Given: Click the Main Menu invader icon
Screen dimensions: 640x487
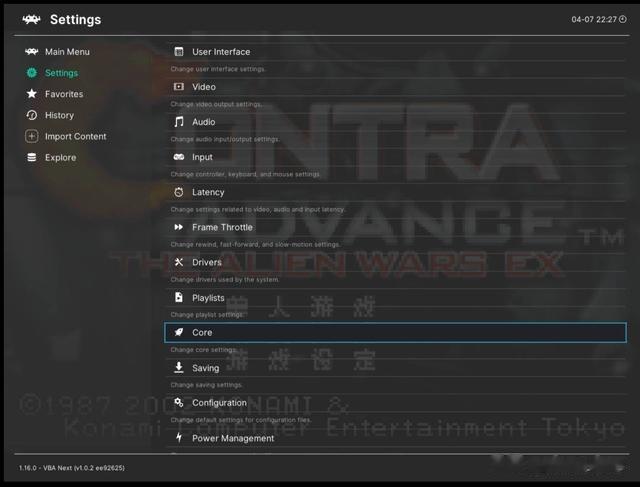Looking at the screenshot, I should pos(31,51).
